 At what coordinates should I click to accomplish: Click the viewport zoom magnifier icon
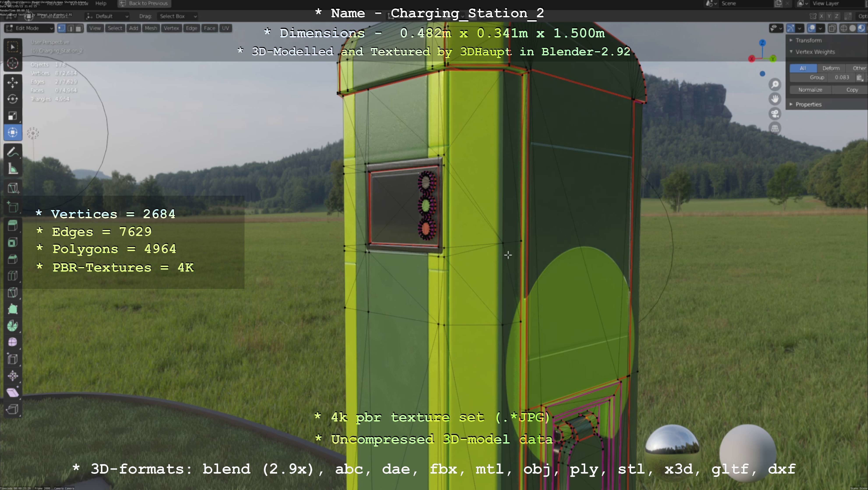pos(775,84)
